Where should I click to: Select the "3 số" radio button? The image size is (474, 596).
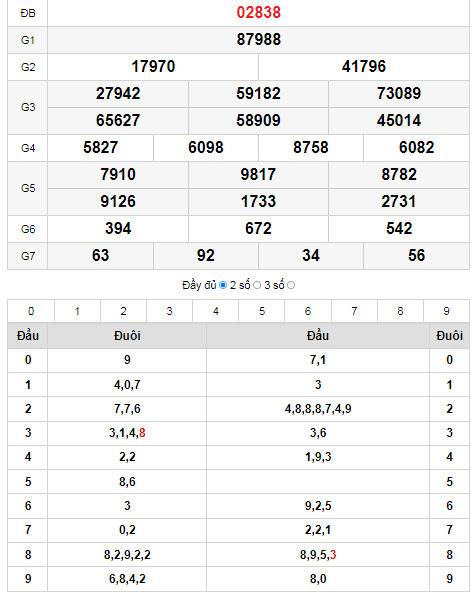click(291, 285)
